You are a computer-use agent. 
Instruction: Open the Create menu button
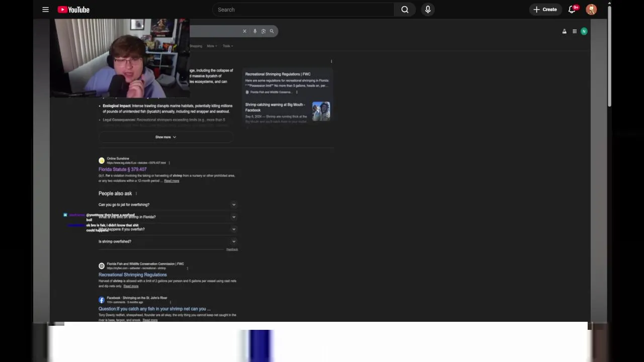(545, 10)
